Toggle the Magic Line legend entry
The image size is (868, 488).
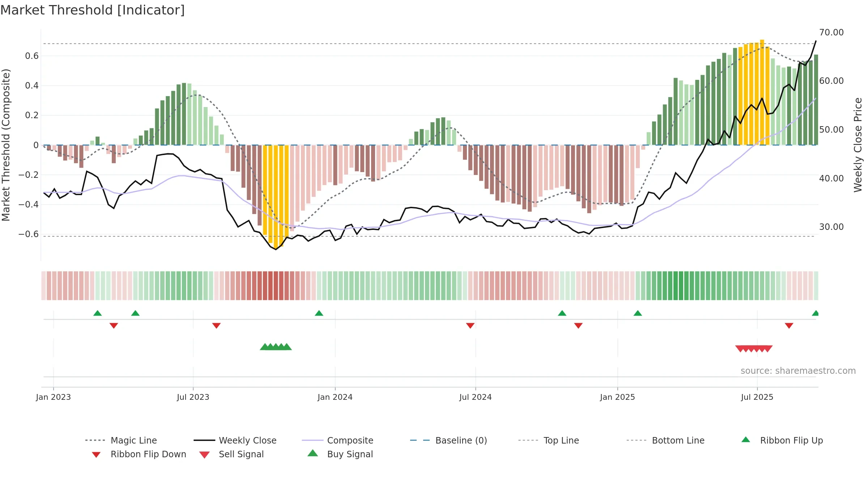coord(121,440)
